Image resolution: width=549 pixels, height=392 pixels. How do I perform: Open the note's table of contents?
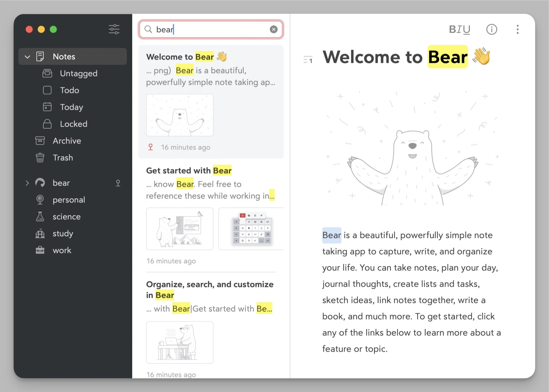[307, 59]
